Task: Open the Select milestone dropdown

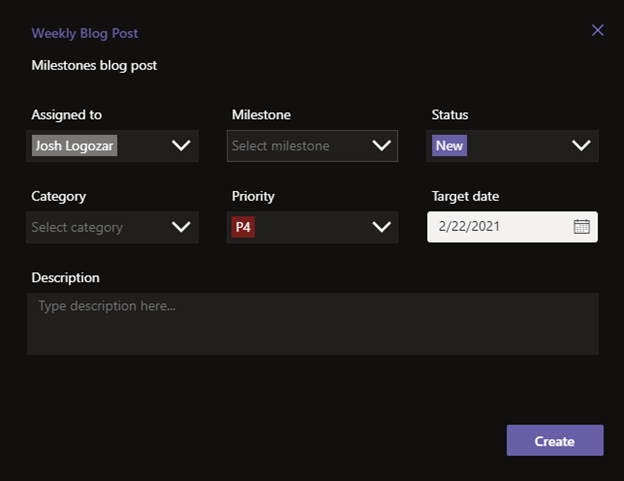Action: tap(312, 146)
